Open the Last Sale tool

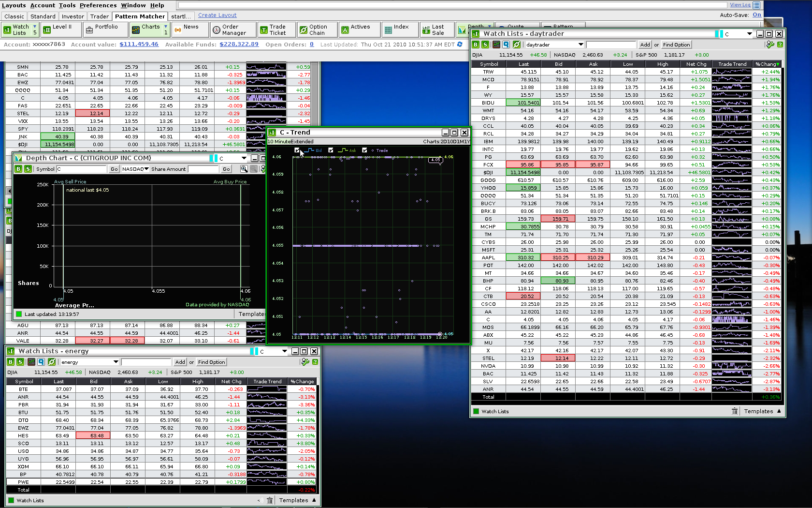437,30
